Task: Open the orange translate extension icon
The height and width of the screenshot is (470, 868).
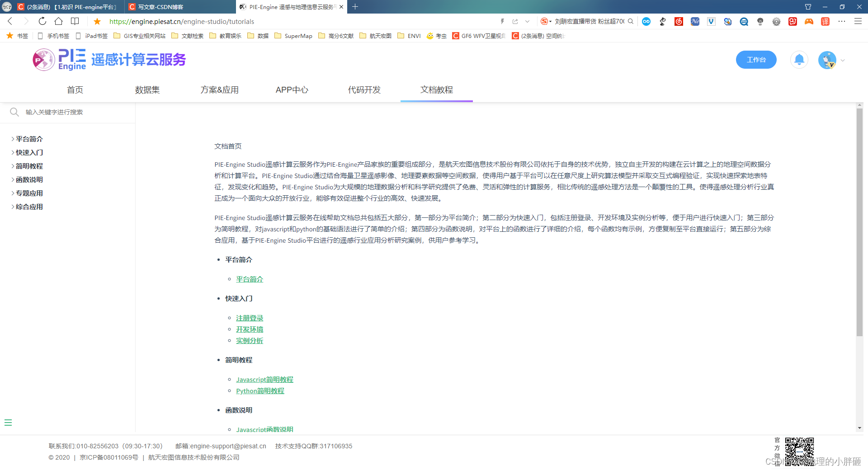Action: click(x=826, y=21)
